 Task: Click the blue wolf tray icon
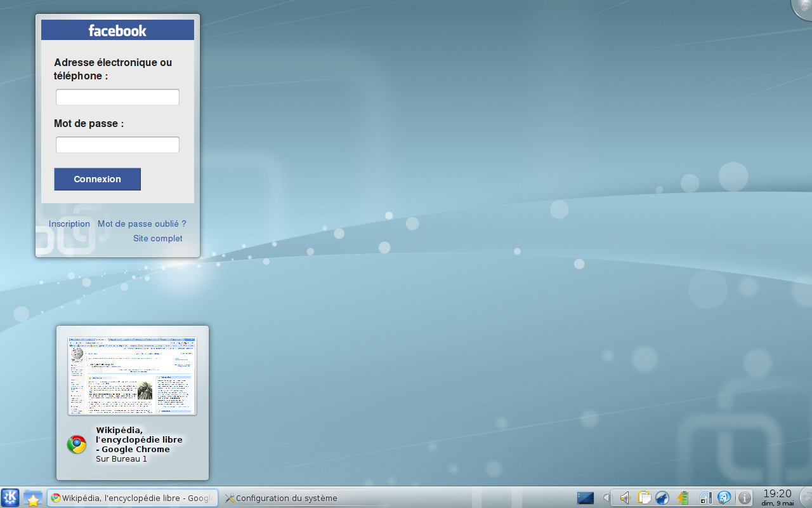coord(662,498)
